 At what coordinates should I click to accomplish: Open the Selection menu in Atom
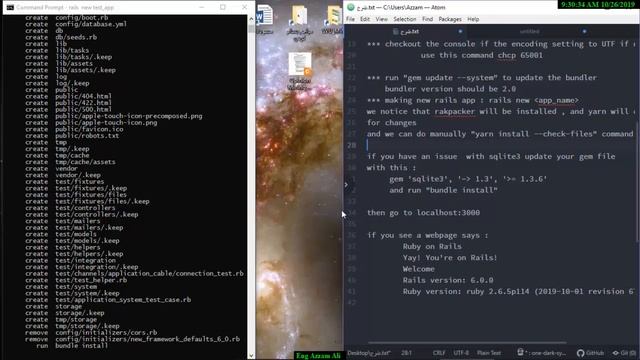(404, 19)
